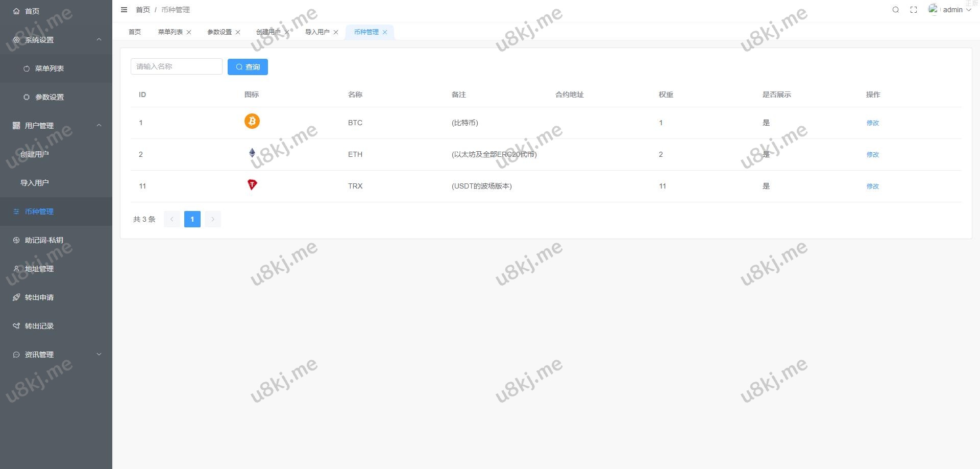This screenshot has width=980, height=469.
Task: Close the 币种管理 tab
Action: pos(385,32)
